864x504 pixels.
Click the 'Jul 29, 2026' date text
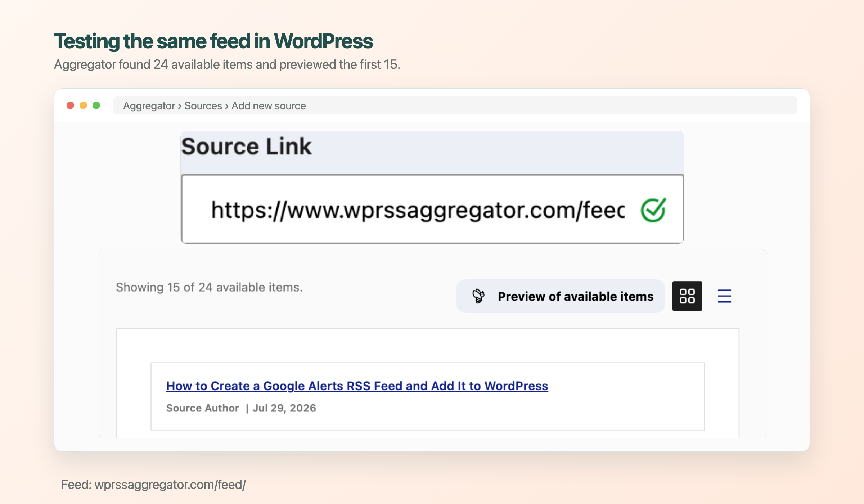[284, 408]
